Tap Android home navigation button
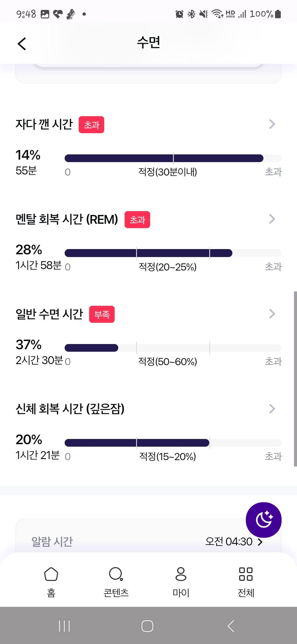The image size is (297, 644). coord(147,626)
